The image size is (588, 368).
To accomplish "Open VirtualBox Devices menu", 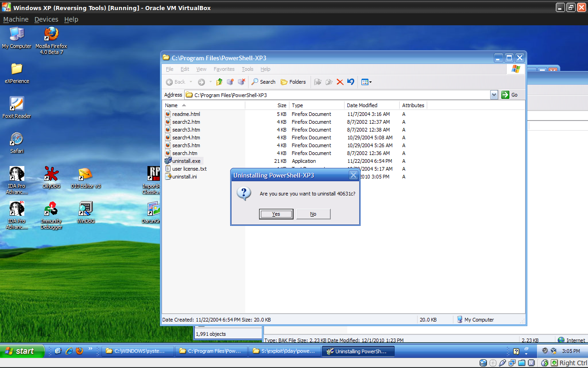I will [x=46, y=19].
